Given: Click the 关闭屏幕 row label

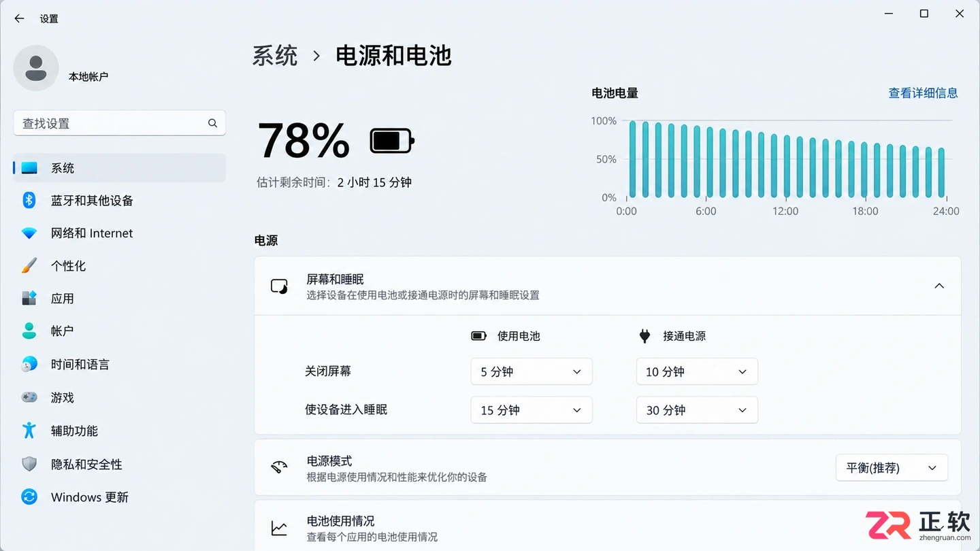Looking at the screenshot, I should tap(328, 371).
